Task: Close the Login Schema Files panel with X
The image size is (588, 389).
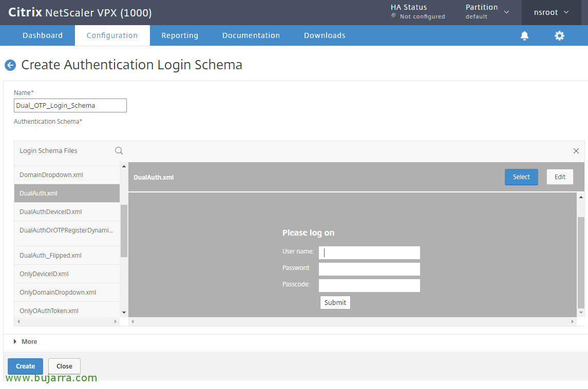Action: [x=576, y=151]
